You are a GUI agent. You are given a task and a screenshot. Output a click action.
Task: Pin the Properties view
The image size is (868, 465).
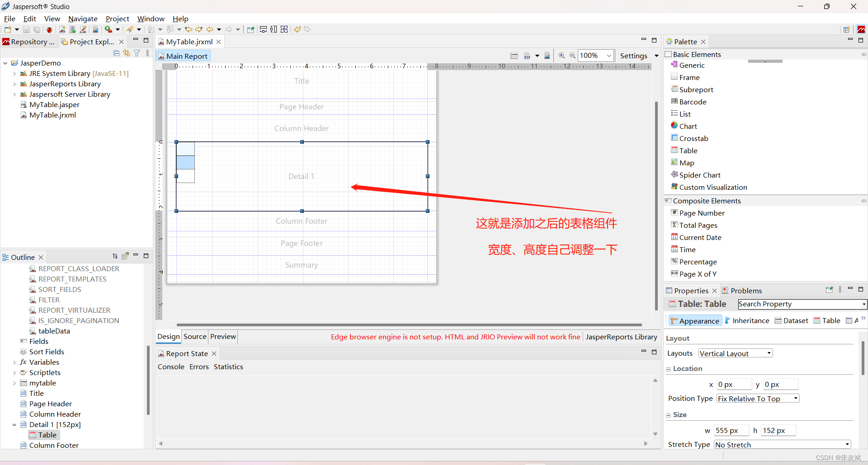tap(830, 290)
